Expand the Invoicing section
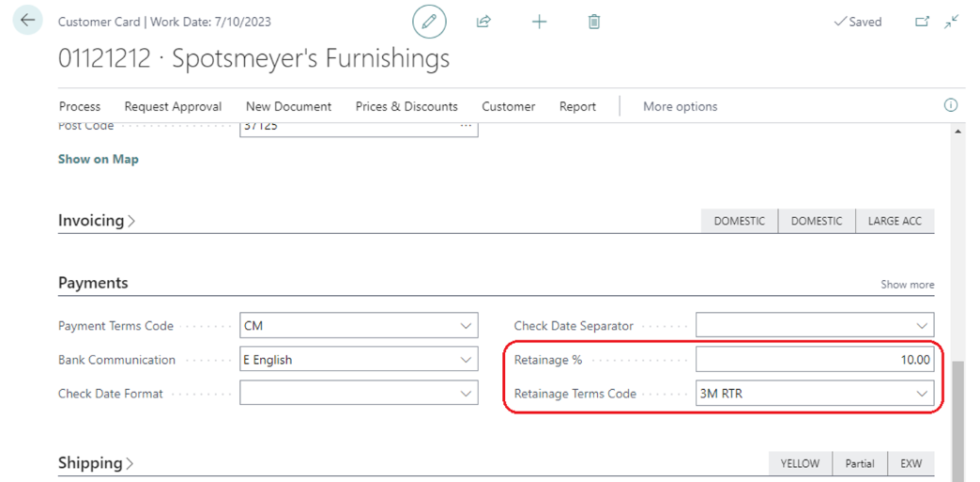Screen dimensions: 980x482 click(97, 221)
